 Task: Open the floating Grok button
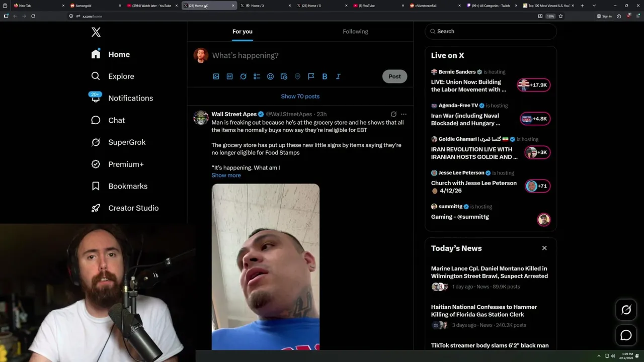(626, 310)
